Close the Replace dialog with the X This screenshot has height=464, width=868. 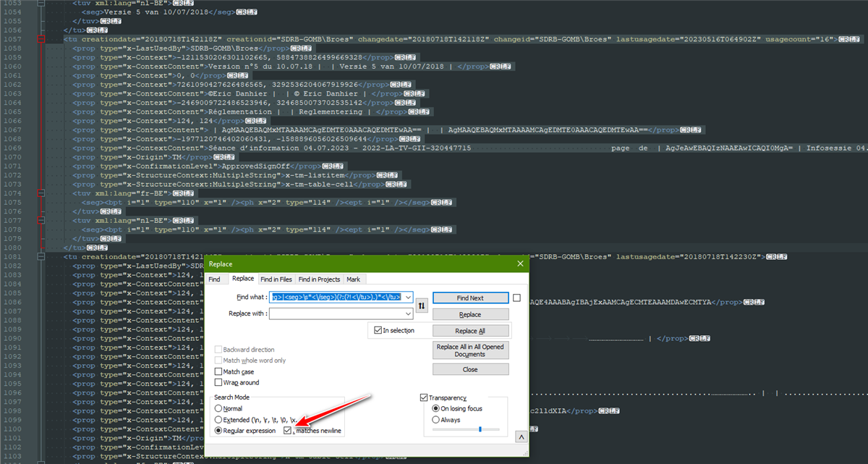519,264
